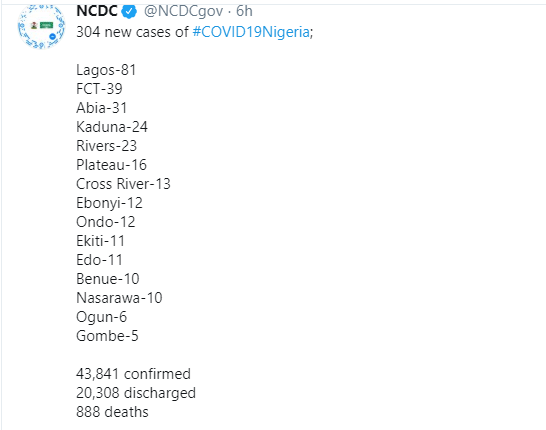
Task: Open the 6h tweet timestamp
Action: tap(244, 11)
